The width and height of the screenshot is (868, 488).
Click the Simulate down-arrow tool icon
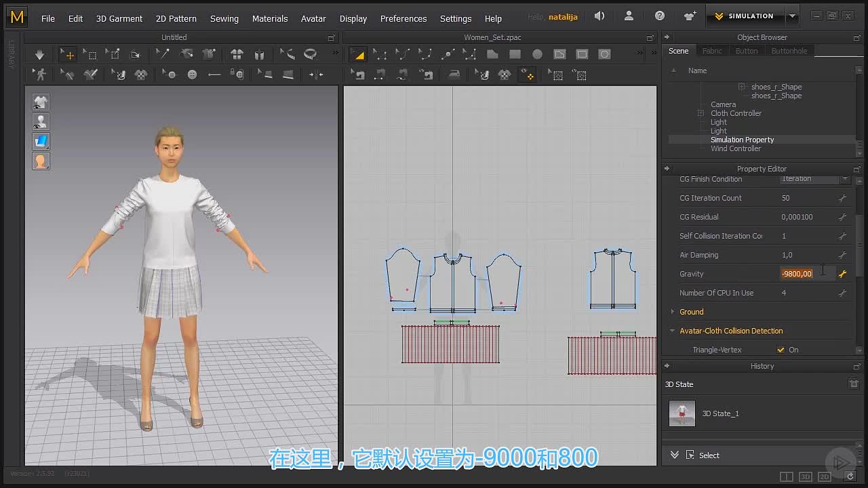[39, 55]
